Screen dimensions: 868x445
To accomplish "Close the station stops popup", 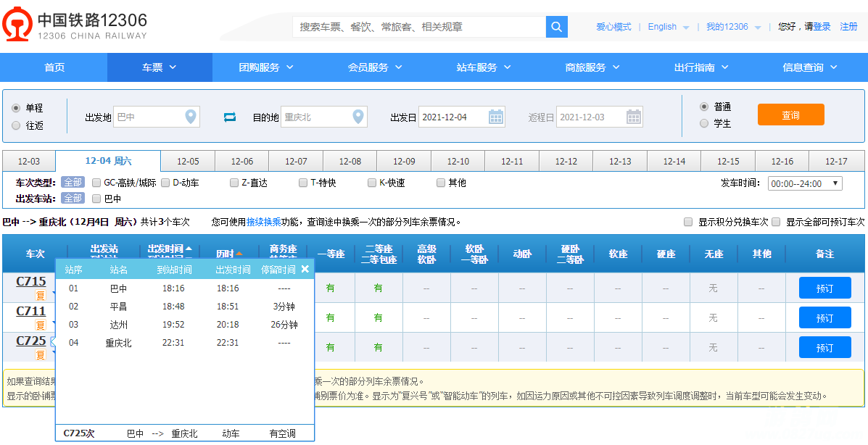I will click(x=305, y=269).
